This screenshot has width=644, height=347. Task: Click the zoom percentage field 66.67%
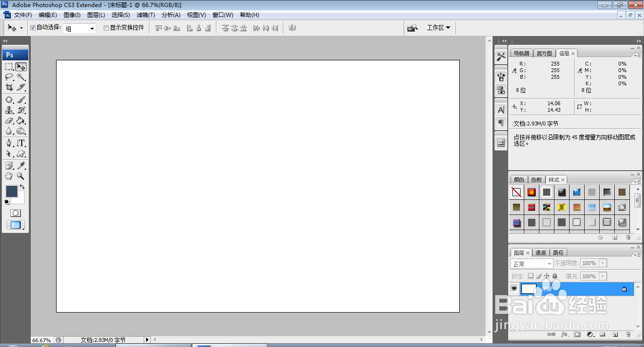pyautogui.click(x=41, y=340)
